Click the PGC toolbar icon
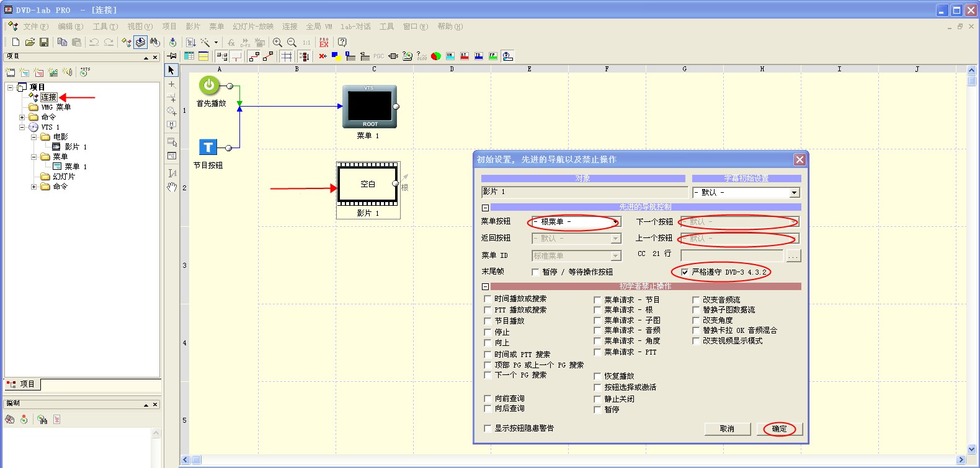 click(378, 56)
